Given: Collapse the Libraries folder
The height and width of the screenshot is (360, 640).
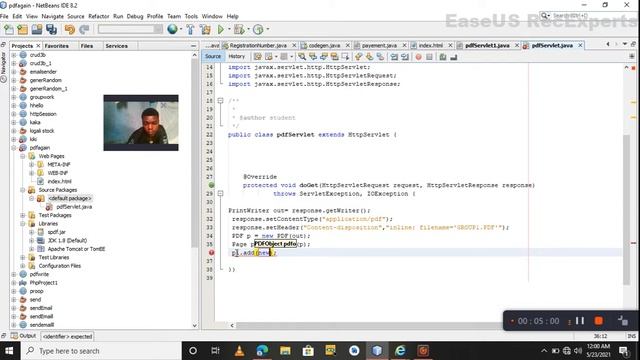Looking at the screenshot, I should (x=23, y=224).
